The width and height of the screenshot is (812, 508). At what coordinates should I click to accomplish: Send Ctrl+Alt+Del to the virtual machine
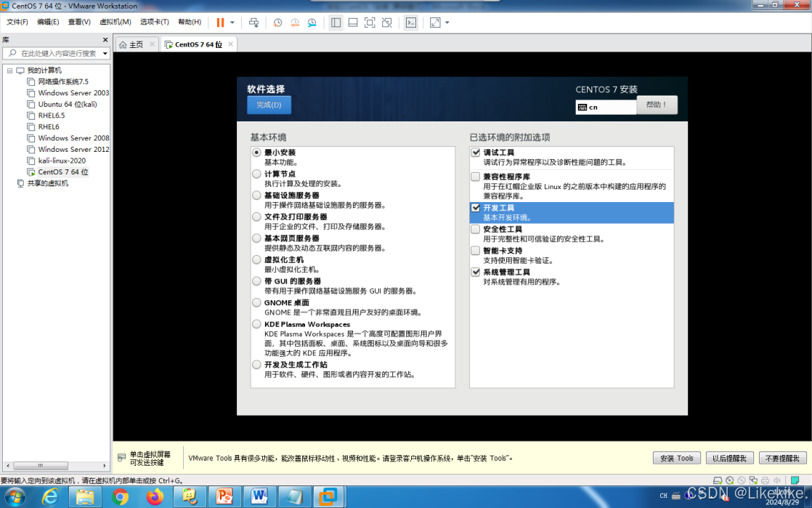click(x=253, y=23)
